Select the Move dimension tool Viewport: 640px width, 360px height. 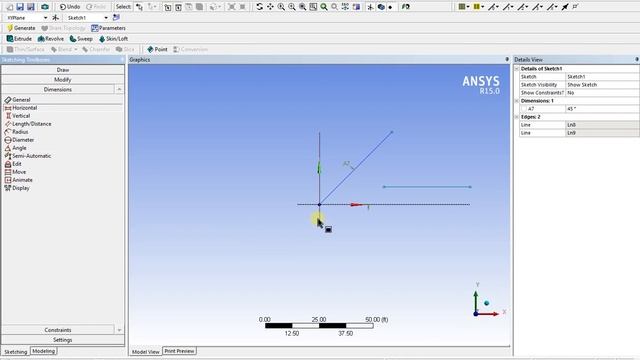15,172
